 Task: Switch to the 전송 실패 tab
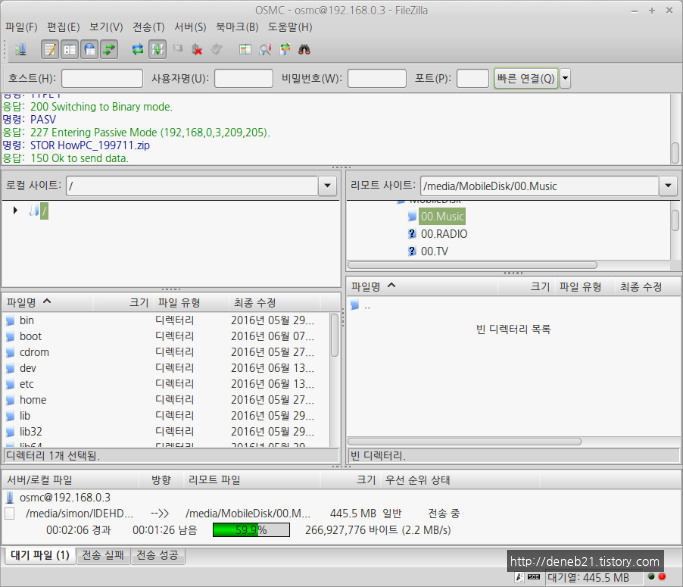tap(103, 555)
